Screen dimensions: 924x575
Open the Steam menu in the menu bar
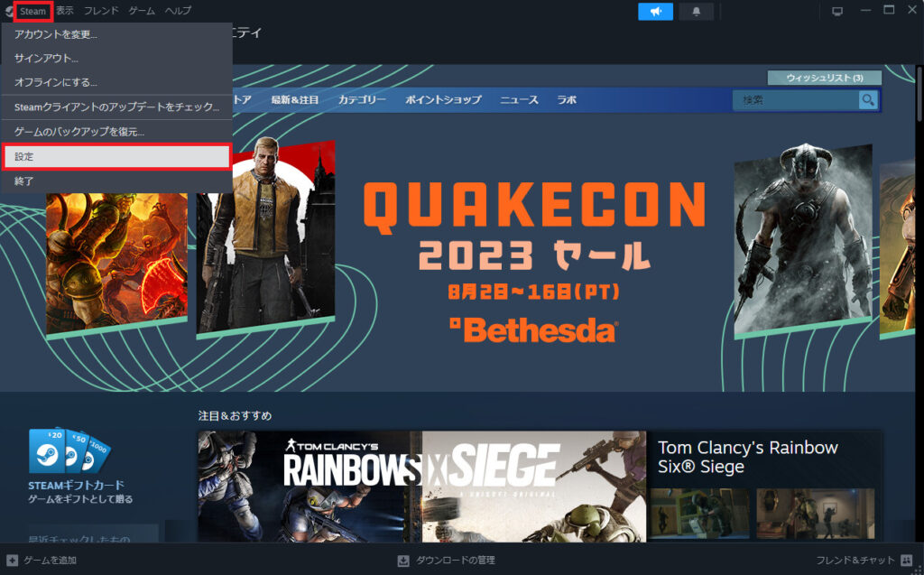click(x=33, y=11)
